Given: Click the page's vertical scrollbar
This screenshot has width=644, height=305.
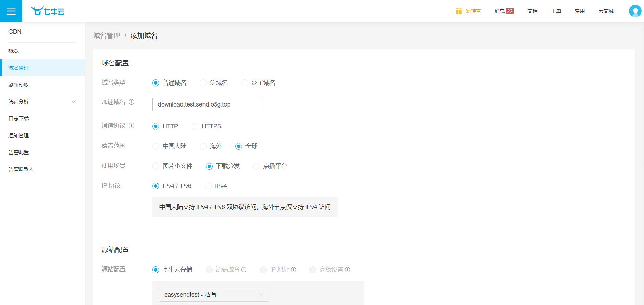Looking at the screenshot, I should tap(642, 95).
